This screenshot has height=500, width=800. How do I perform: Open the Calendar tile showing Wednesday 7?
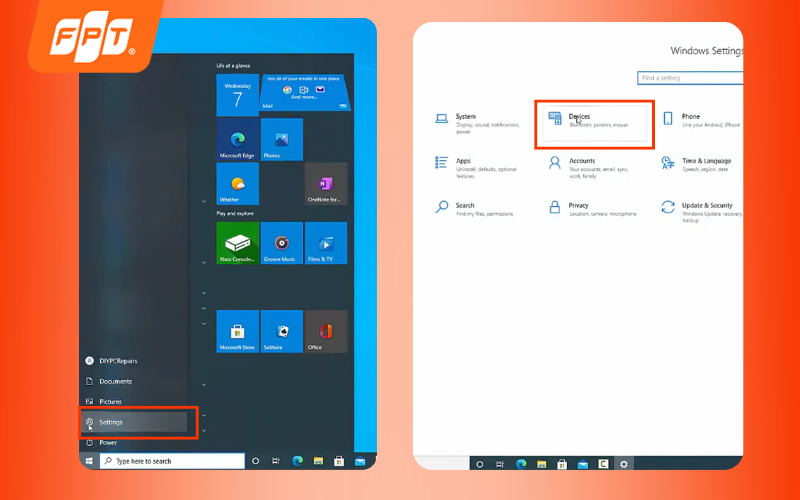click(237, 95)
